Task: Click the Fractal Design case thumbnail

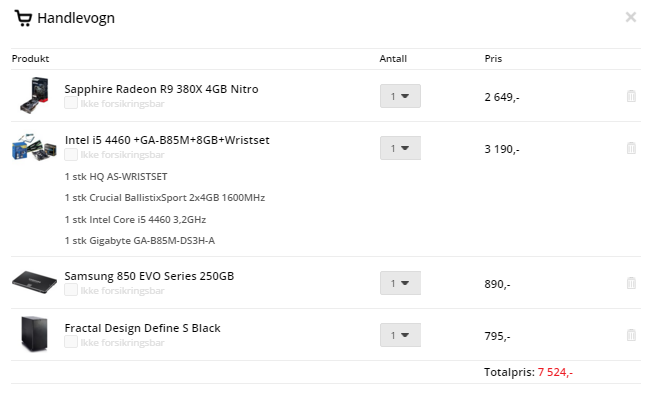Action: coord(34,334)
